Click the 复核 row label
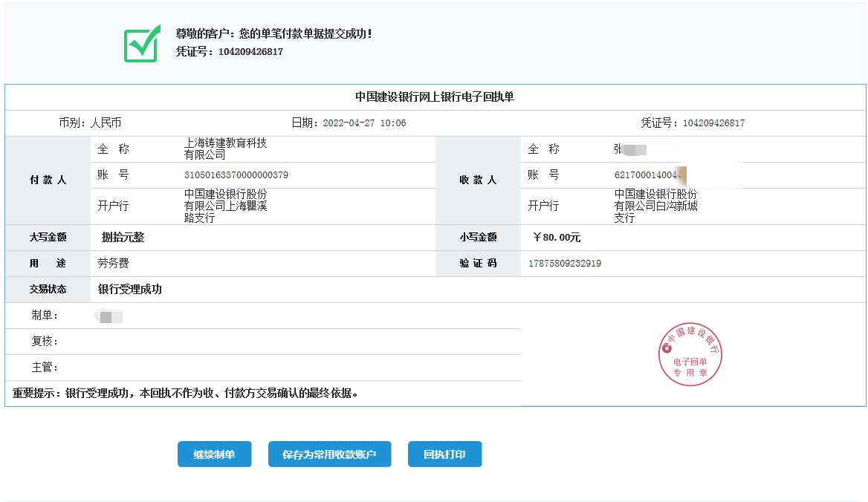The width and height of the screenshot is (868, 502). (45, 341)
